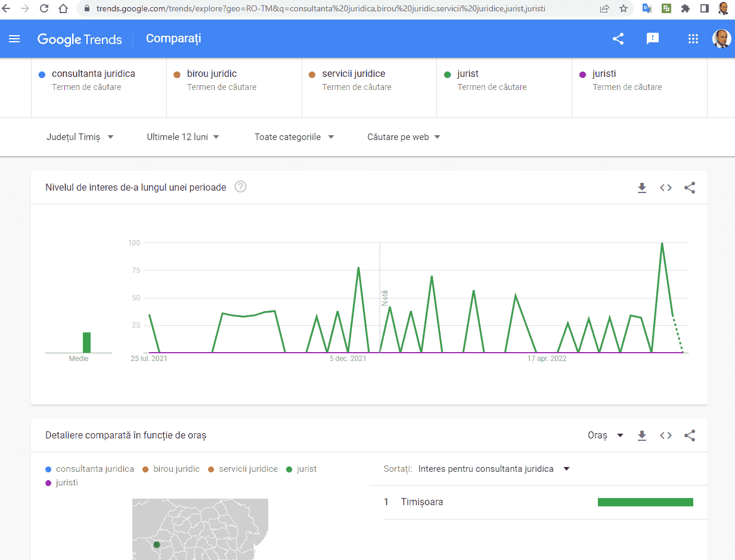
Task: Send feedback using the header feedback icon
Action: [x=653, y=39]
